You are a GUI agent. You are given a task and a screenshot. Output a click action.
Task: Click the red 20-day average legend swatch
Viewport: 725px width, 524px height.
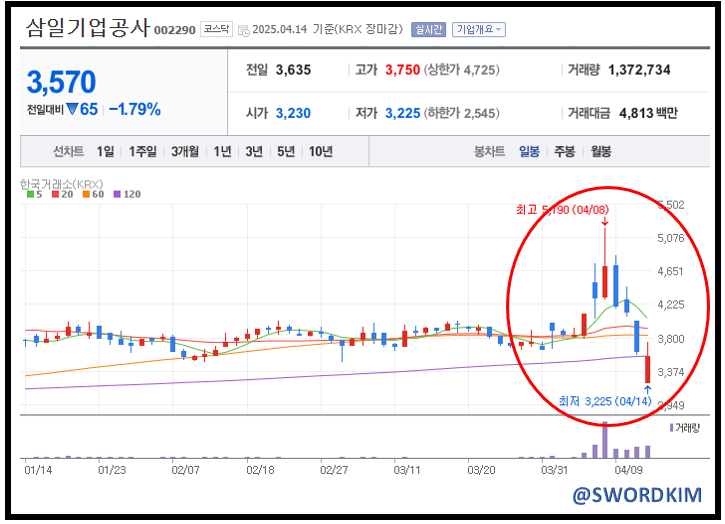pos(55,194)
